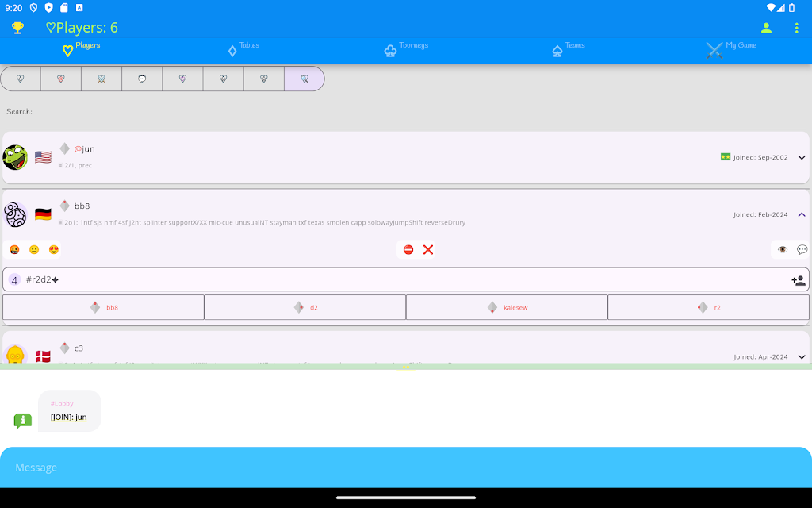Click the red X icon for bb8
The width and height of the screenshot is (812, 508).
[428, 250]
